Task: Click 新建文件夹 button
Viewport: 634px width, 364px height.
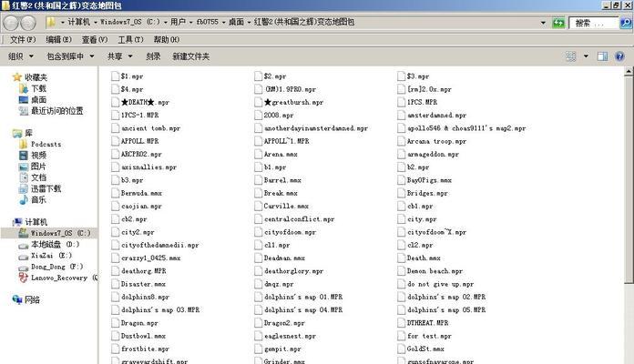Action: click(x=191, y=56)
